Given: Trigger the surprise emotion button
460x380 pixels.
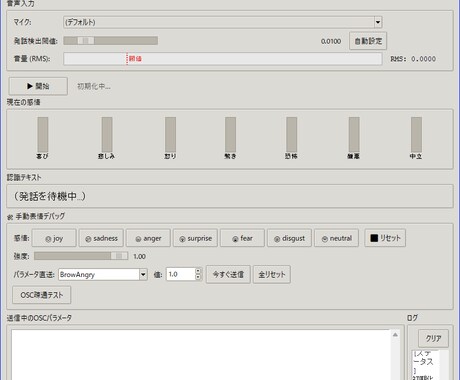Looking at the screenshot, I should tap(195, 238).
